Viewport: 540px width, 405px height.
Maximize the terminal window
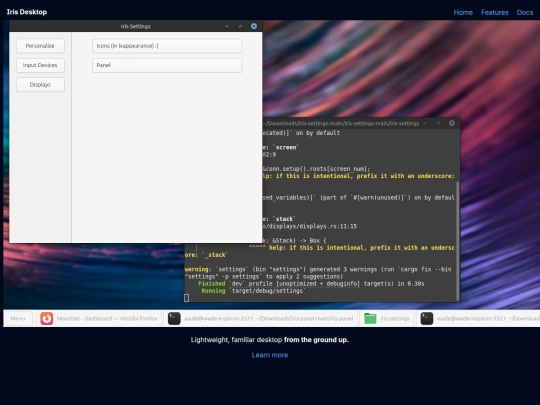click(x=438, y=123)
